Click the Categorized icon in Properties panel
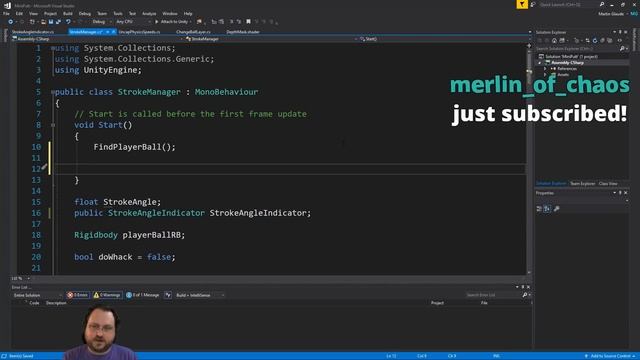This screenshot has height=360, width=640. tap(539, 209)
